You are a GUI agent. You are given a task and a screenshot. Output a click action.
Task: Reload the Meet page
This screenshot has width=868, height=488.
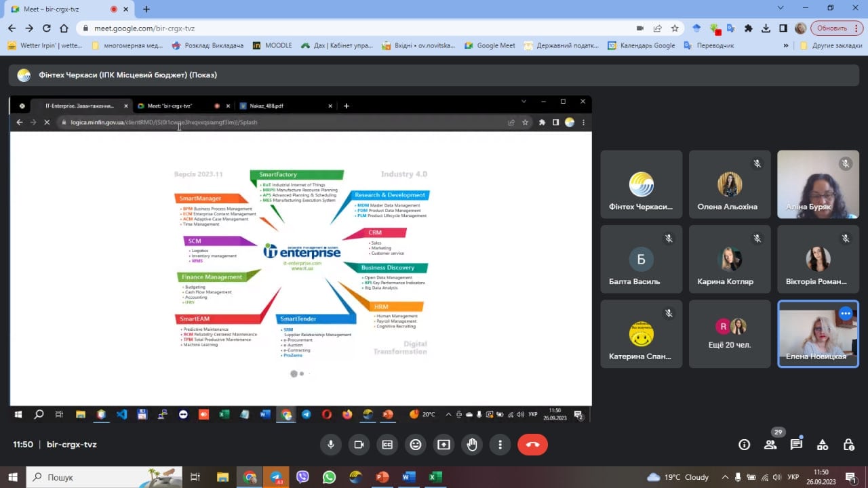click(x=47, y=28)
